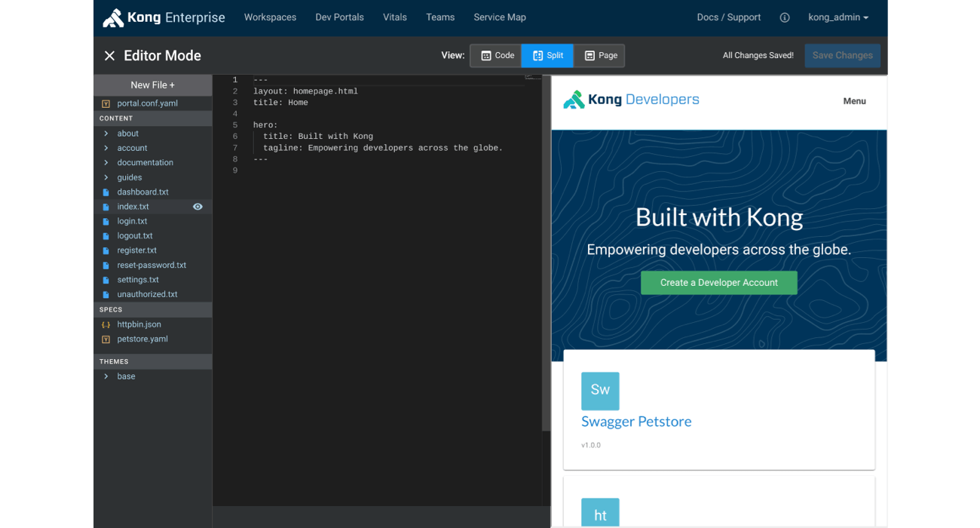This screenshot has height=528, width=980.
Task: Click the JSON braces icon next to httpbin.json
Action: coord(106,324)
